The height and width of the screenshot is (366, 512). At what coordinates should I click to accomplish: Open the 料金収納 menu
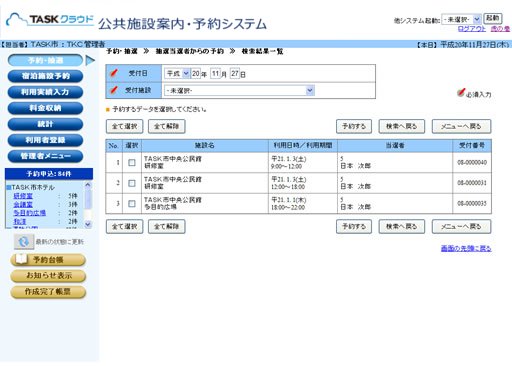[x=45, y=108]
